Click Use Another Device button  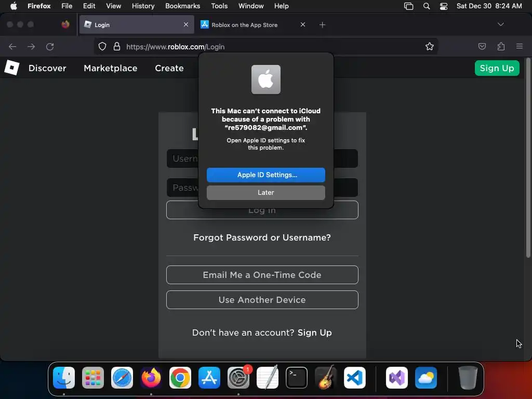[262, 300]
